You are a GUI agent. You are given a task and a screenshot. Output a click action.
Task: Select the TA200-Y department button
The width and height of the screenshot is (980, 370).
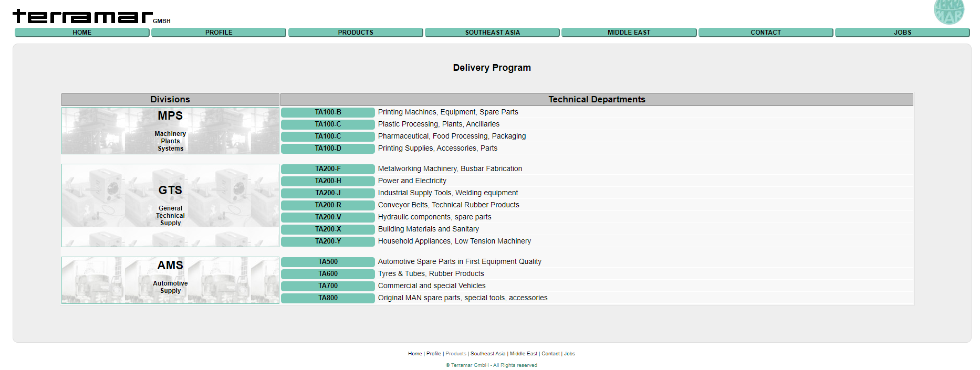[328, 241]
